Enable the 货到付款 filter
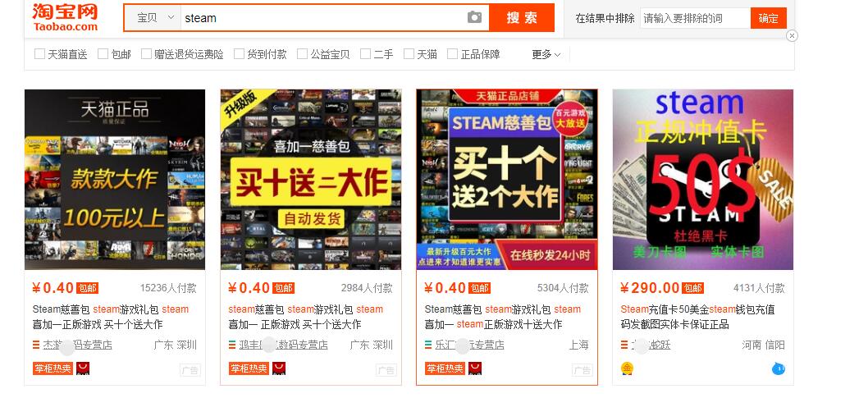868x398 pixels. 239,53
